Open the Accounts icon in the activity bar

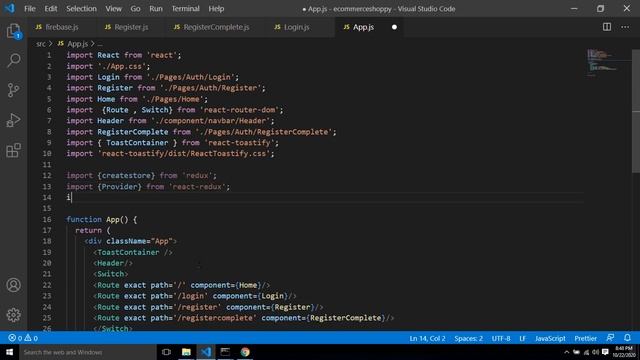(13, 285)
